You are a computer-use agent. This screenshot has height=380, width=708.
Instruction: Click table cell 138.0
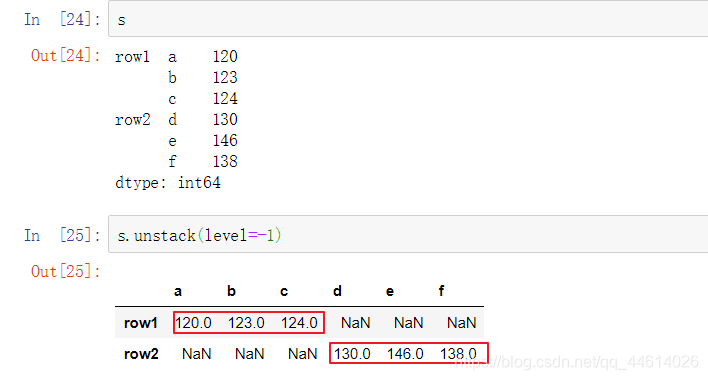(458, 354)
